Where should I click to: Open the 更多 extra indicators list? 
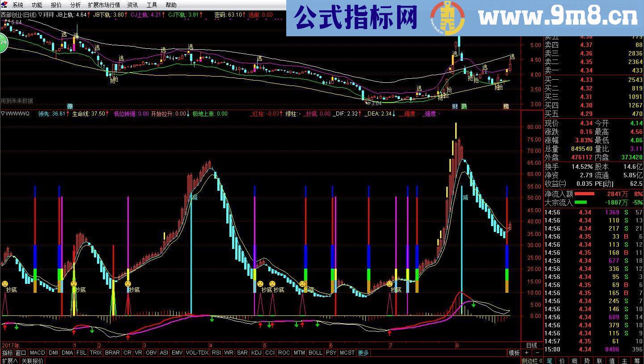point(363,353)
